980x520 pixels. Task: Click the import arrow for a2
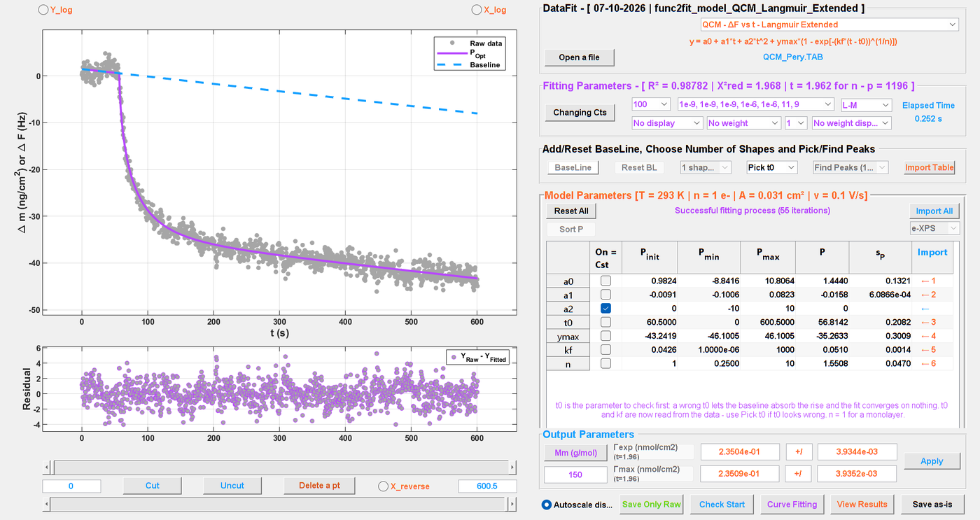pyautogui.click(x=925, y=308)
